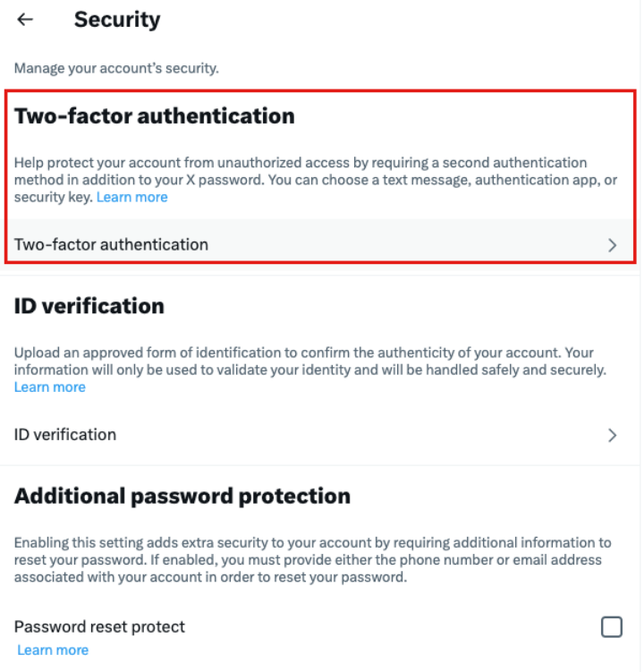Viewport: 644px width, 672px height.
Task: Open Learn more below Password reset protect
Action: click(53, 651)
